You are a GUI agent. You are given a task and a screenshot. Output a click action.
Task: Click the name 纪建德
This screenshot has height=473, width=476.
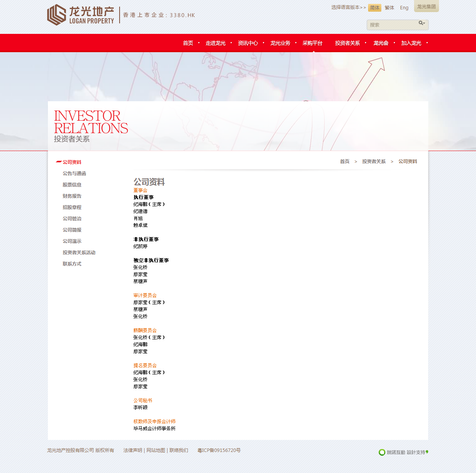coord(140,211)
